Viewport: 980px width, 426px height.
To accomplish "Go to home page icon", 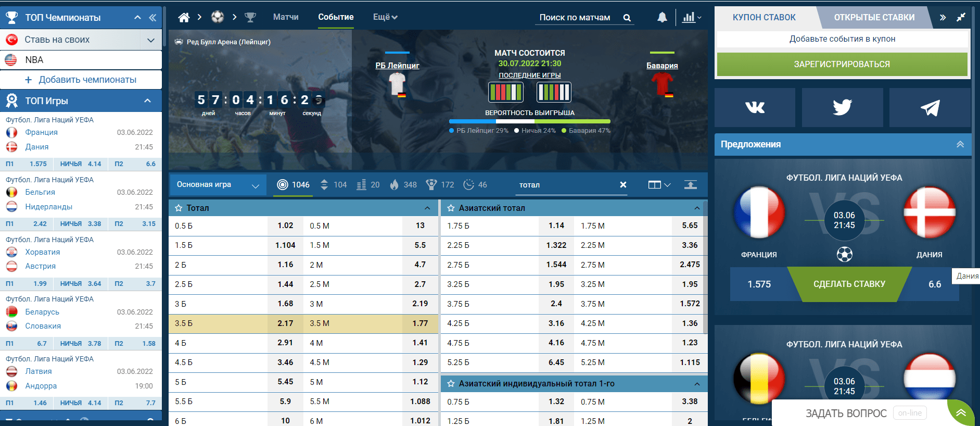I will point(184,17).
